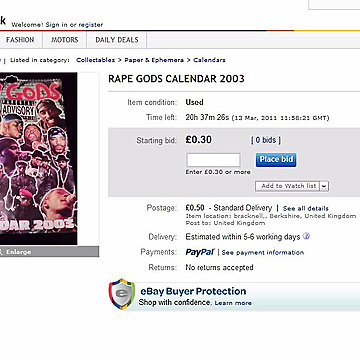Open the Fashion navigation tab

[x=20, y=40]
